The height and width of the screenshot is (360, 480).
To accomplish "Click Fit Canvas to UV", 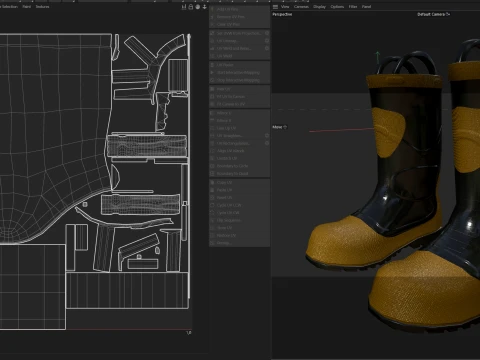I will (x=239, y=104).
